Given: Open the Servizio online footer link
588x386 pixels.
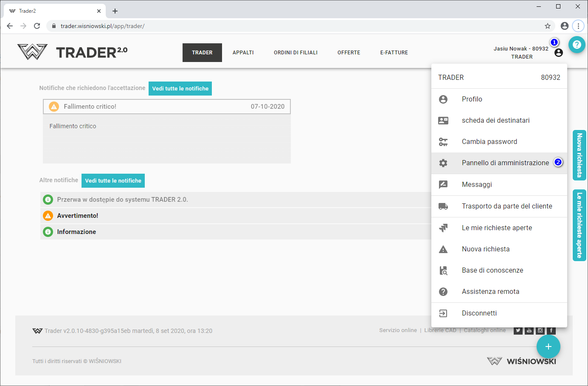Looking at the screenshot, I should tap(398, 330).
